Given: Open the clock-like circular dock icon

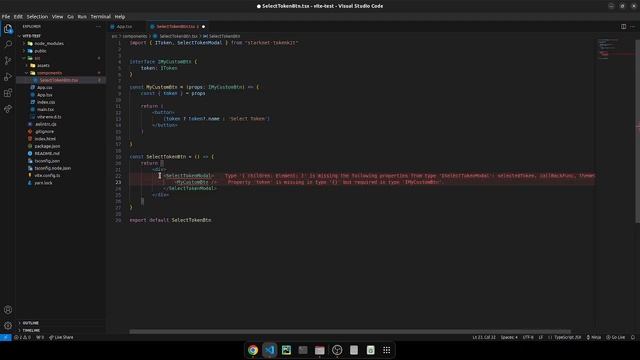Looking at the screenshot, I should pos(337,350).
